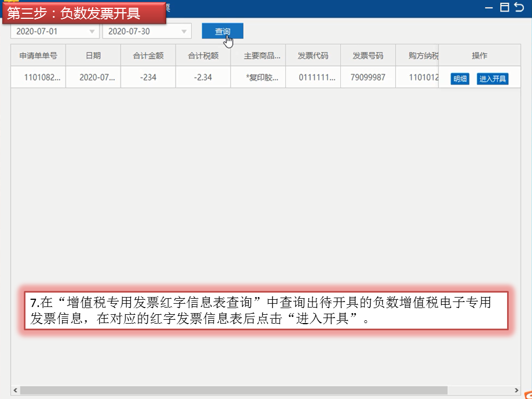Select the amount cell -234
532x399 pixels.
[x=148, y=77]
